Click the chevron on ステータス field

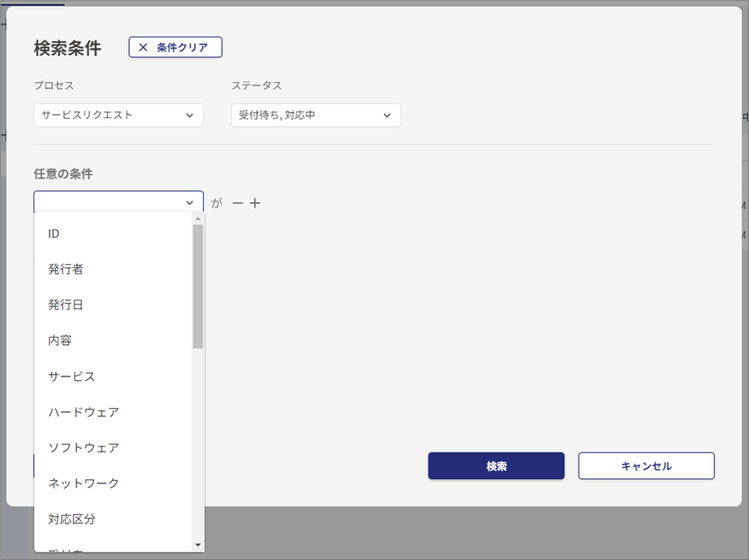[x=386, y=115]
